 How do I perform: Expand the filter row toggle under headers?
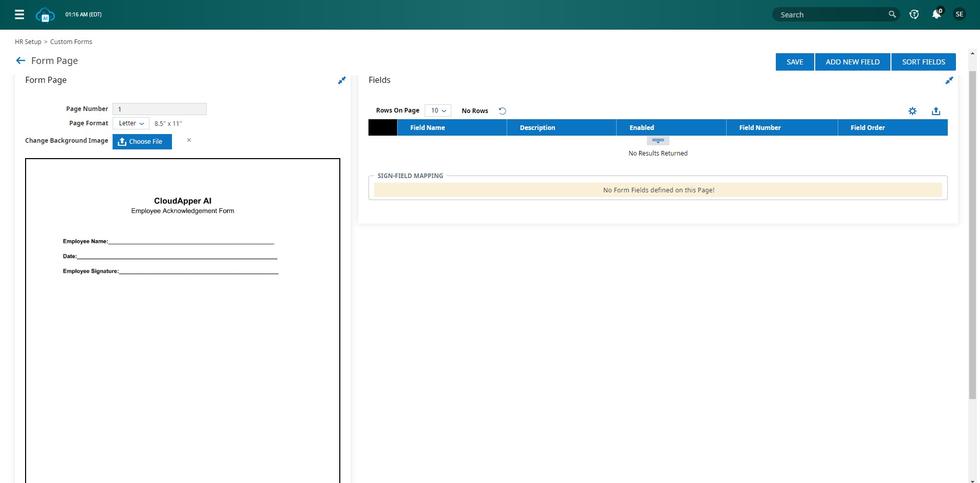tap(658, 141)
